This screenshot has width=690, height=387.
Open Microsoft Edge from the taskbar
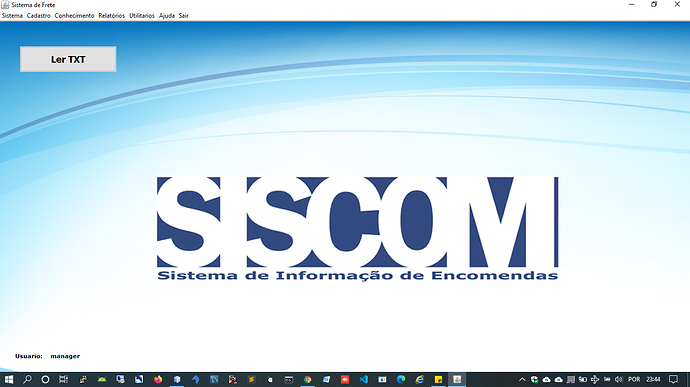[401, 379]
